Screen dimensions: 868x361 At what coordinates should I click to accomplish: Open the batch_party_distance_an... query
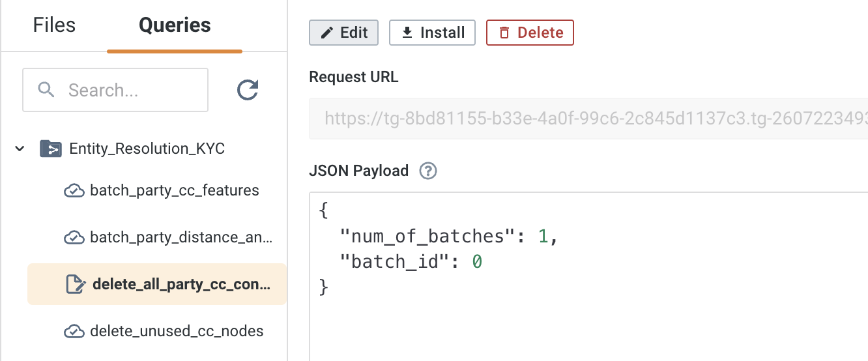click(181, 237)
